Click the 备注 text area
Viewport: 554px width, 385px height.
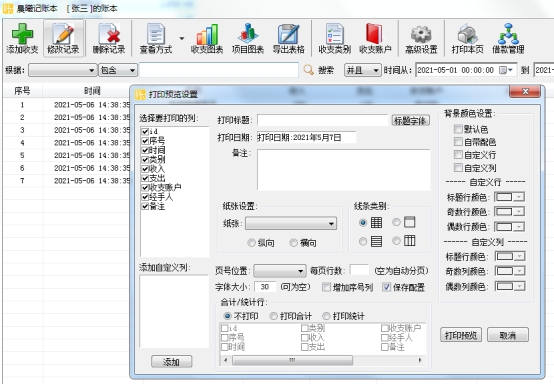pos(344,170)
